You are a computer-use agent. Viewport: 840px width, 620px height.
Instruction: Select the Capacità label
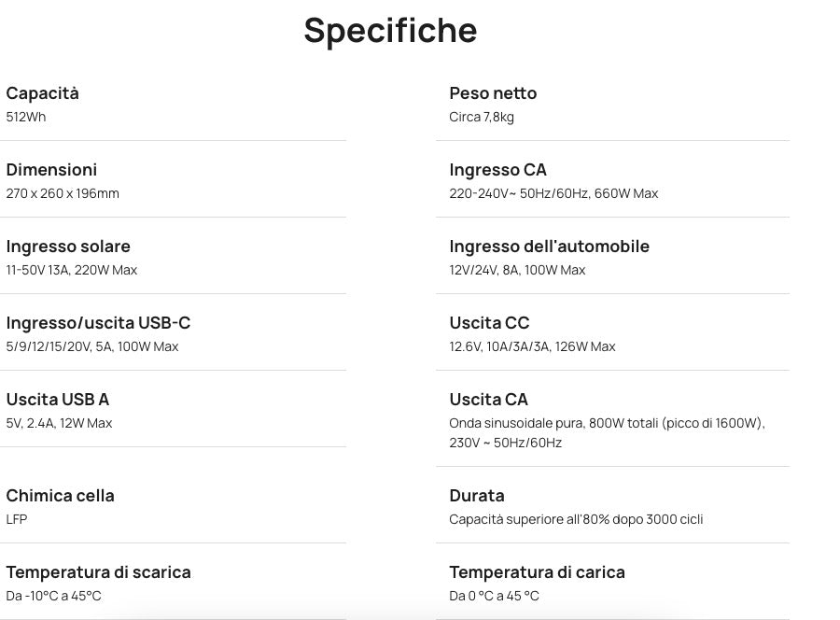(42, 93)
